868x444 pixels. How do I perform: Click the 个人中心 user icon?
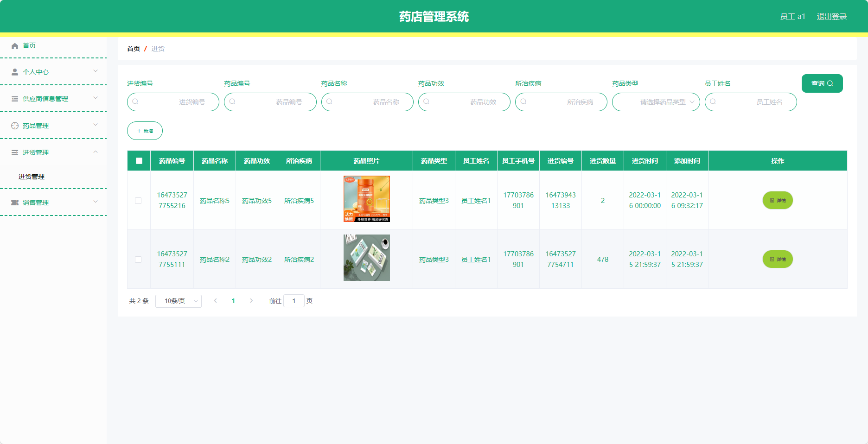(x=15, y=72)
